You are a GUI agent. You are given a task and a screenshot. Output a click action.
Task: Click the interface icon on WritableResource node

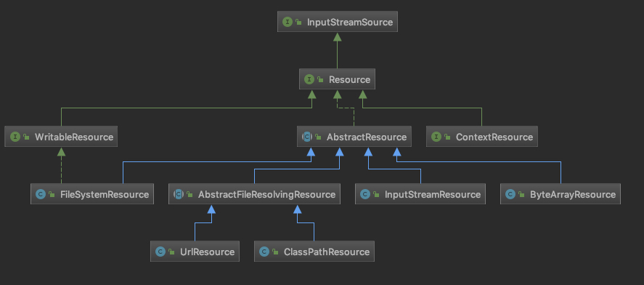(15, 137)
